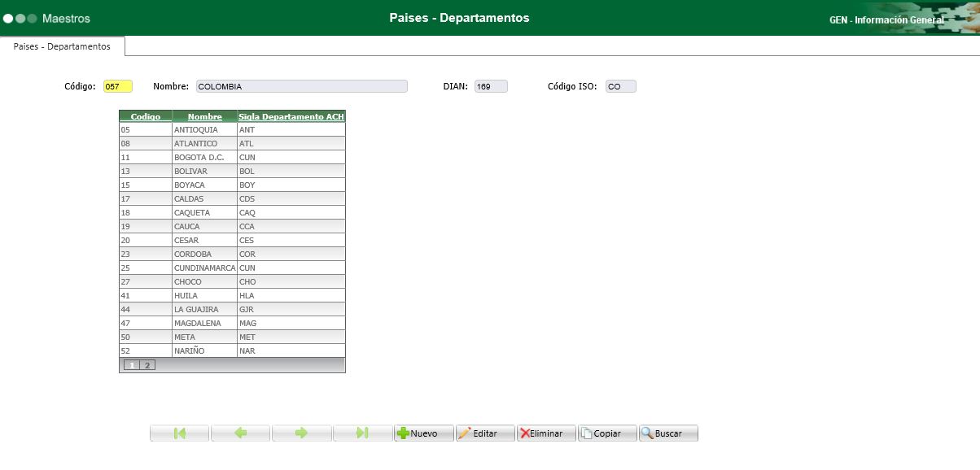Screen dimensions: 980x470
Task: Select the BOGOTA D.C. row
Action: 232,157
